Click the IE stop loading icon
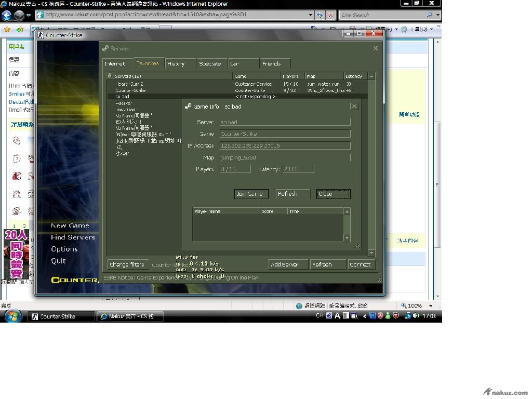 point(331,15)
